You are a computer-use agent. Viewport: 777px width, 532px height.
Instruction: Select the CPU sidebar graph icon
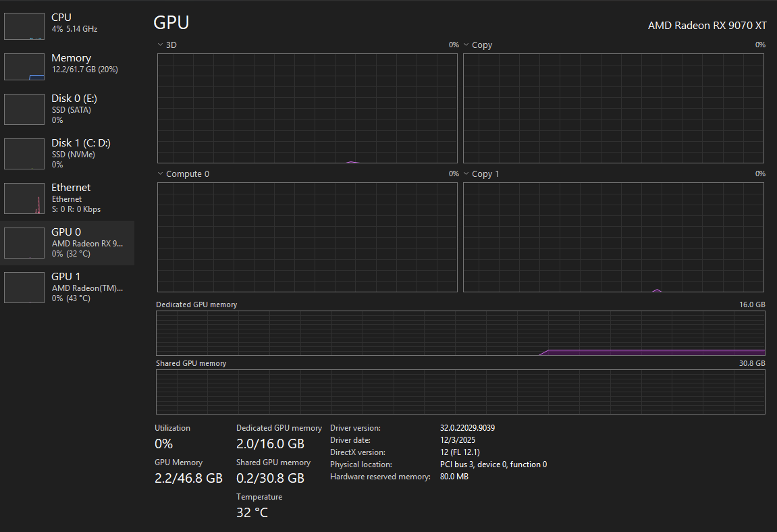point(24,26)
